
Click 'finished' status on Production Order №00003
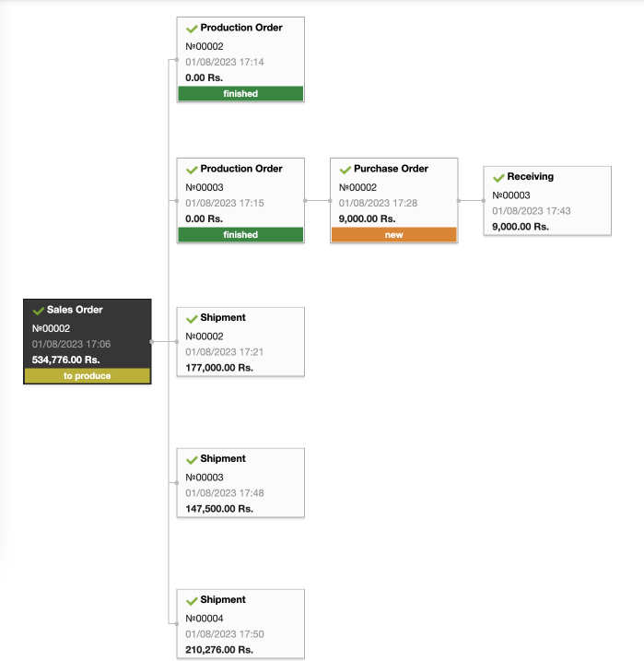pyautogui.click(x=240, y=235)
